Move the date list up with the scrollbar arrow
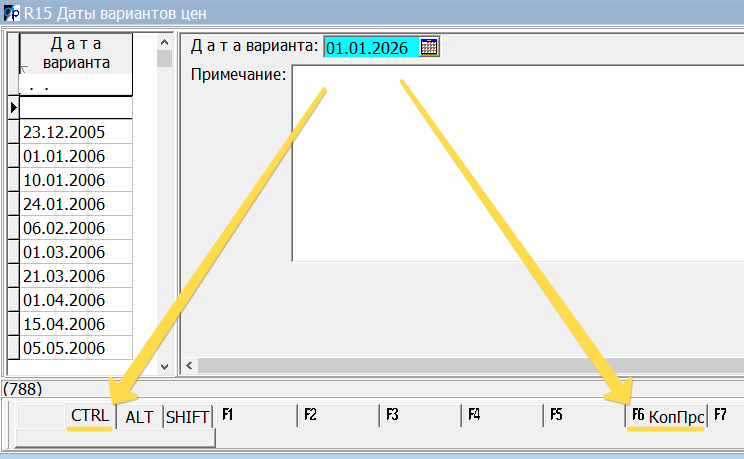 (164, 42)
